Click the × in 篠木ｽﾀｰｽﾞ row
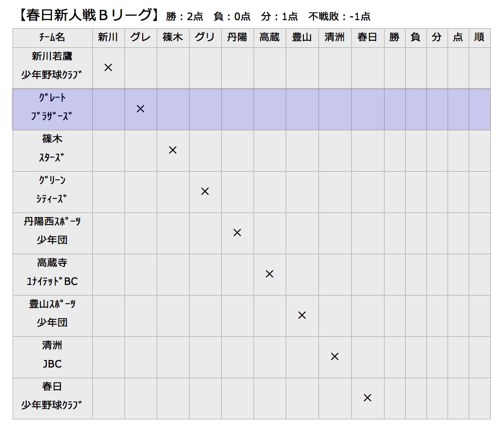 (172, 150)
